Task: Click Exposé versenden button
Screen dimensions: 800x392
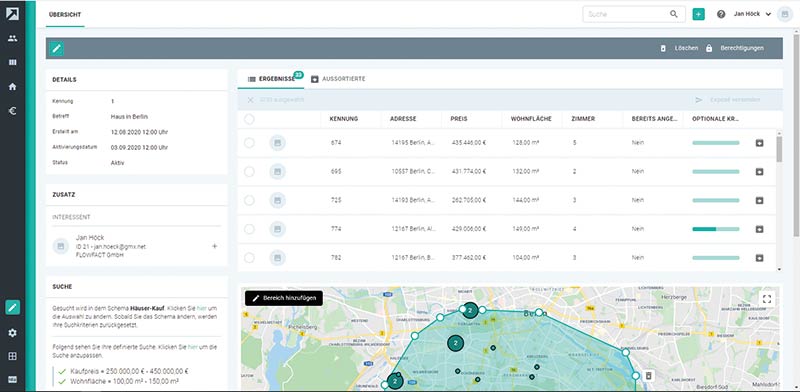Action: [x=728, y=100]
